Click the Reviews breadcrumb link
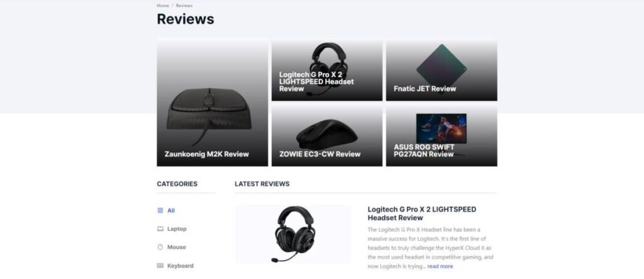The width and height of the screenshot is (644, 279). (x=184, y=6)
